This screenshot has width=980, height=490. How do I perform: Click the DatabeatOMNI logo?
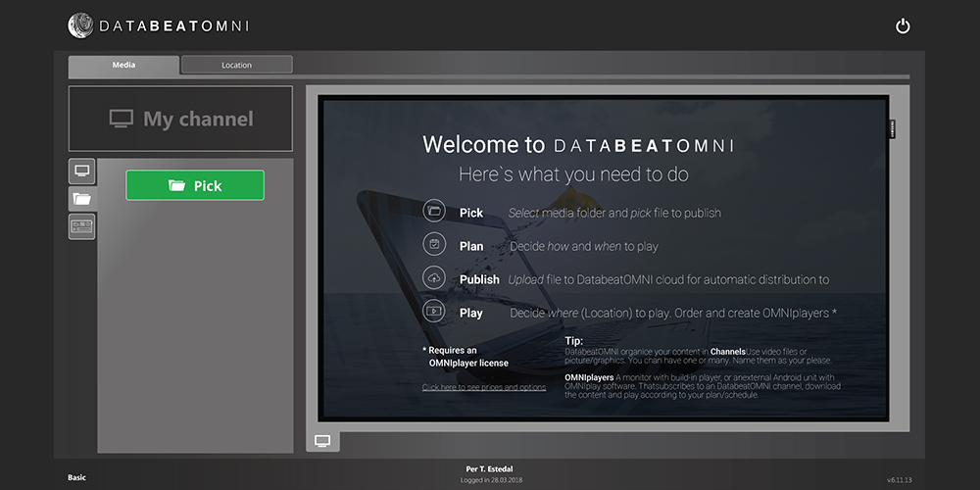click(159, 25)
